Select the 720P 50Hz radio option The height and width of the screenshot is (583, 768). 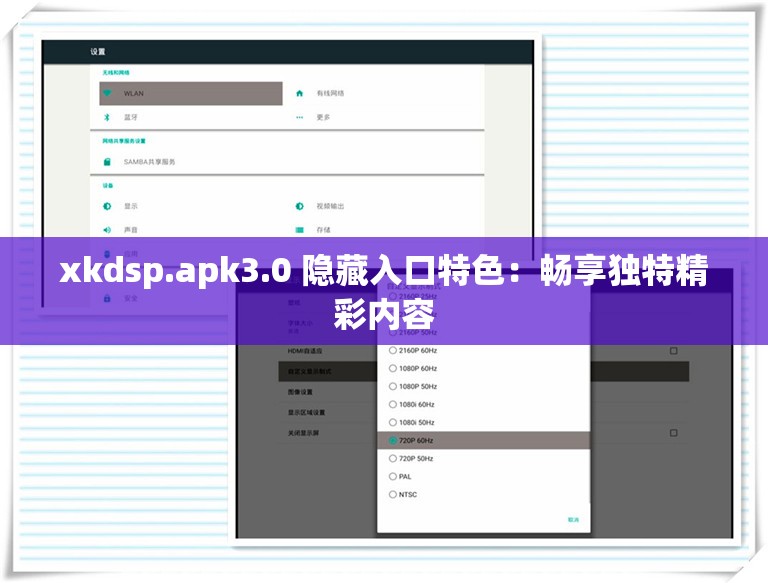point(392,459)
